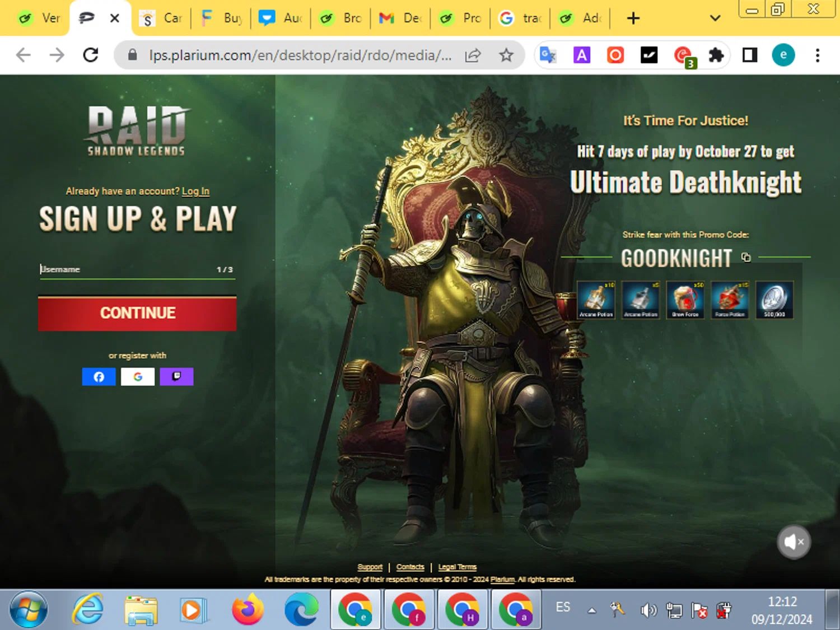Register with Facebook button

pyautogui.click(x=99, y=377)
